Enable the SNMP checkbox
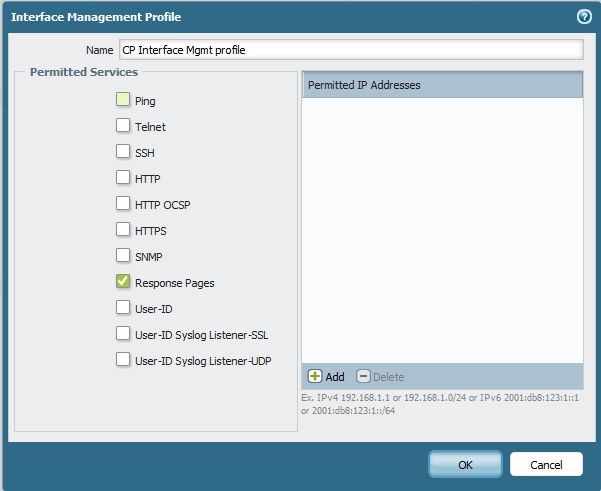The height and width of the screenshot is (491, 601). point(123,256)
